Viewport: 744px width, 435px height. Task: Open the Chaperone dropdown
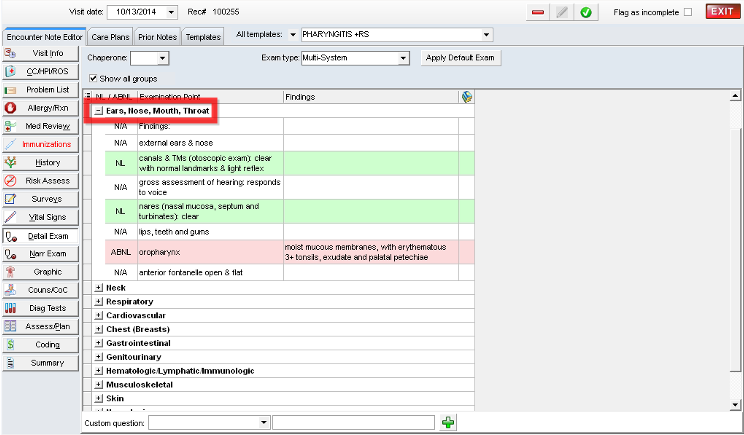click(x=163, y=58)
